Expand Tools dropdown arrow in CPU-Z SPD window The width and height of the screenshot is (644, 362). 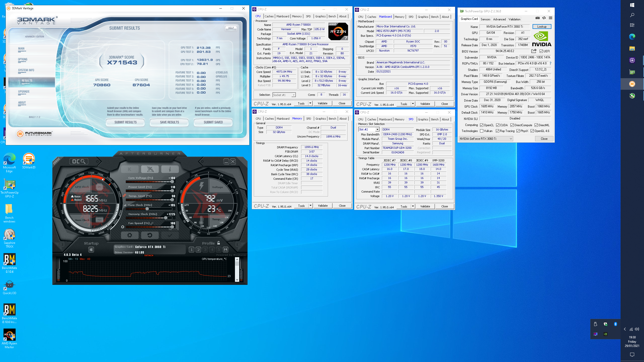413,206
